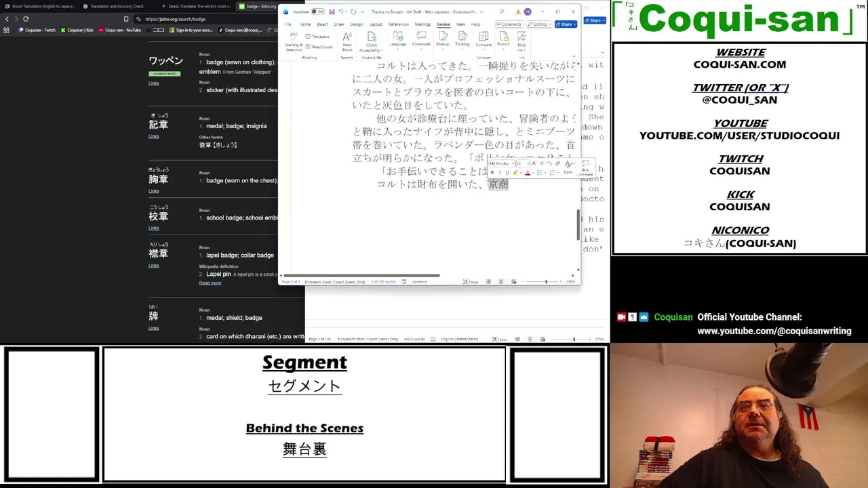Click the yellow warning triangle in Word title bar

pos(518,12)
